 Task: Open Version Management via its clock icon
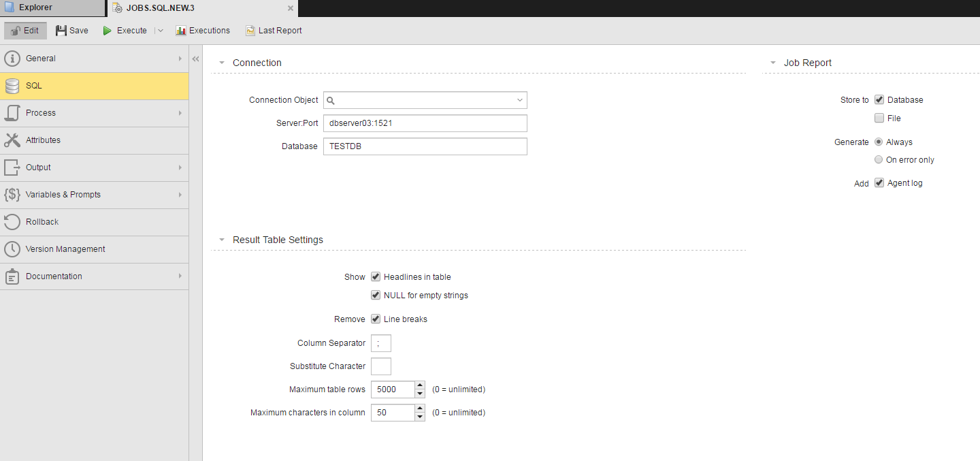[x=12, y=249]
